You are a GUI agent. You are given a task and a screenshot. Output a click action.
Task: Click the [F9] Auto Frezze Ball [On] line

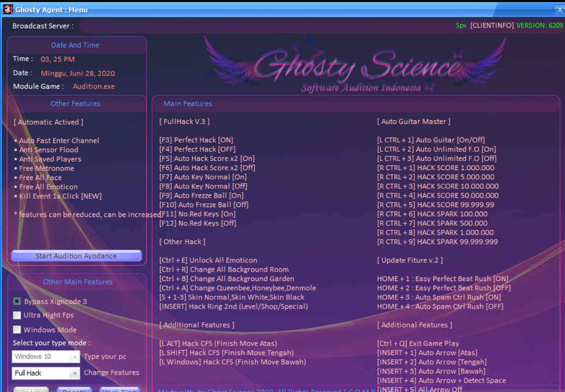coord(201,195)
